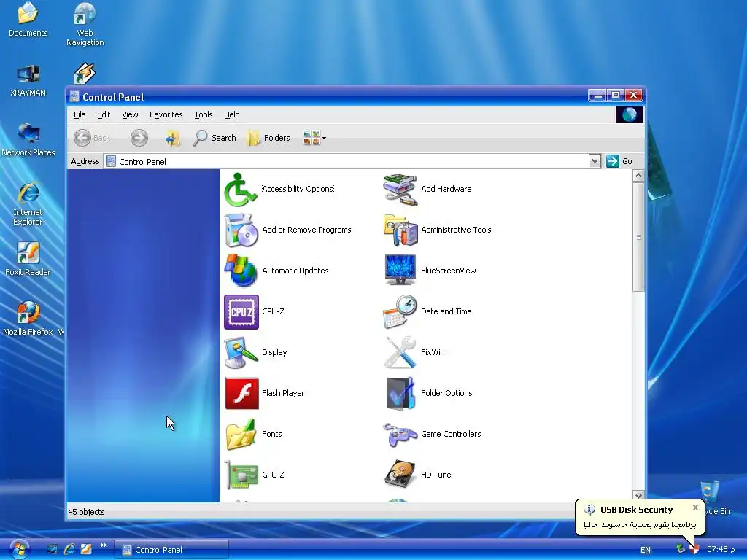747x560 pixels.
Task: Click the EN language indicator
Action: tap(646, 550)
